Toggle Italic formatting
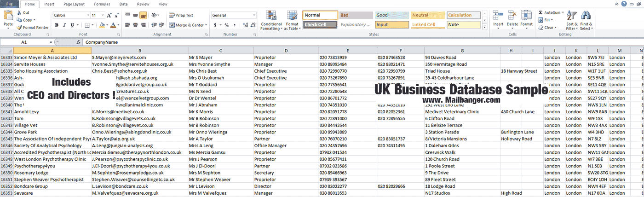 click(65, 25)
